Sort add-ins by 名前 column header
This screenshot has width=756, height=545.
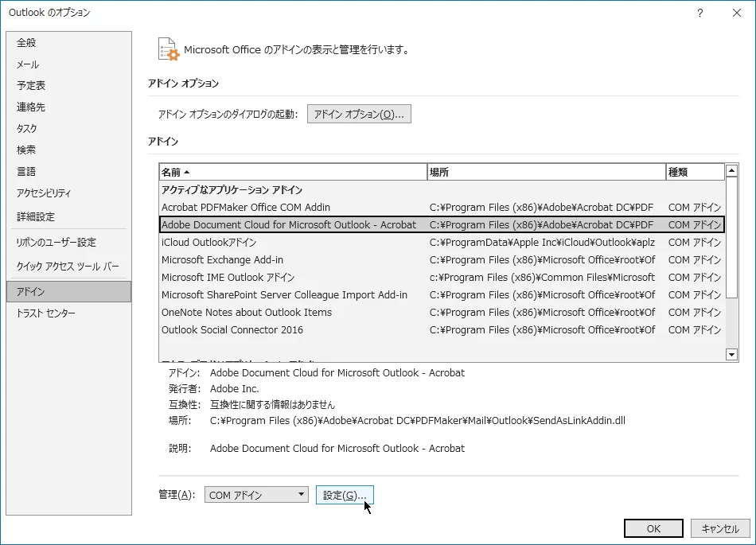tap(293, 172)
